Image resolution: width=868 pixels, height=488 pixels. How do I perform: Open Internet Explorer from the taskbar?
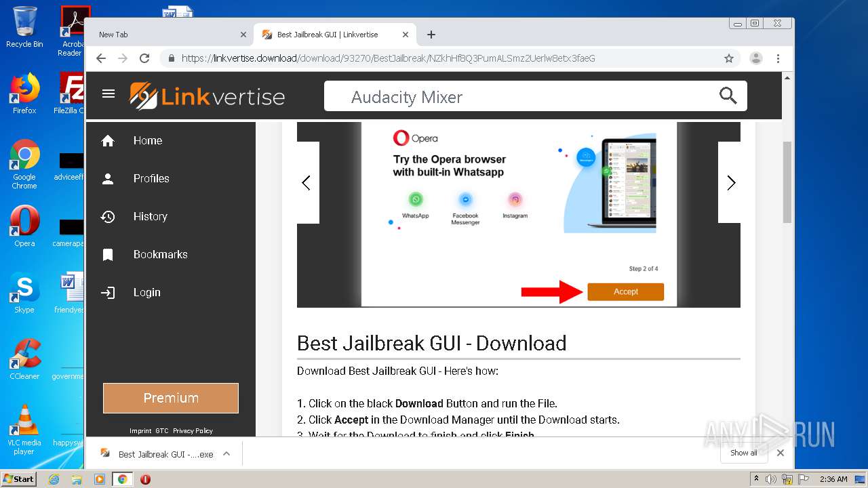(x=54, y=479)
